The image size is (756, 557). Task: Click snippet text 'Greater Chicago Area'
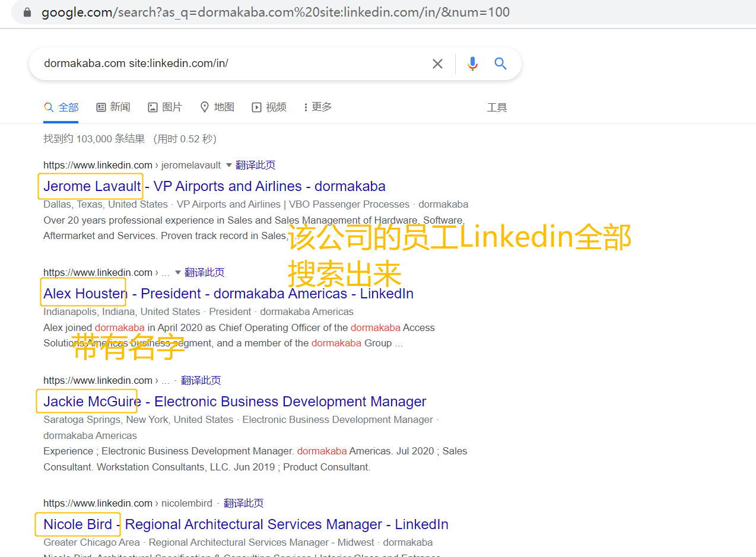[91, 542]
